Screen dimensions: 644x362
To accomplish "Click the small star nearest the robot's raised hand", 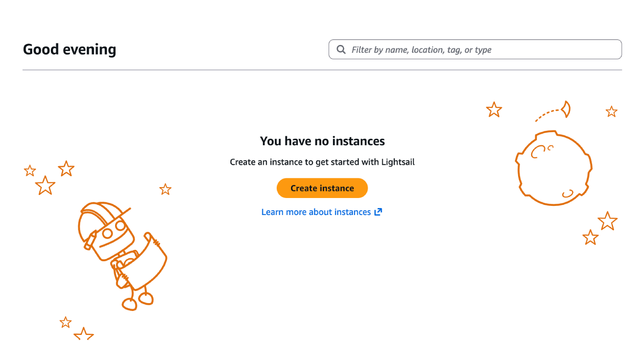I will pyautogui.click(x=165, y=189).
